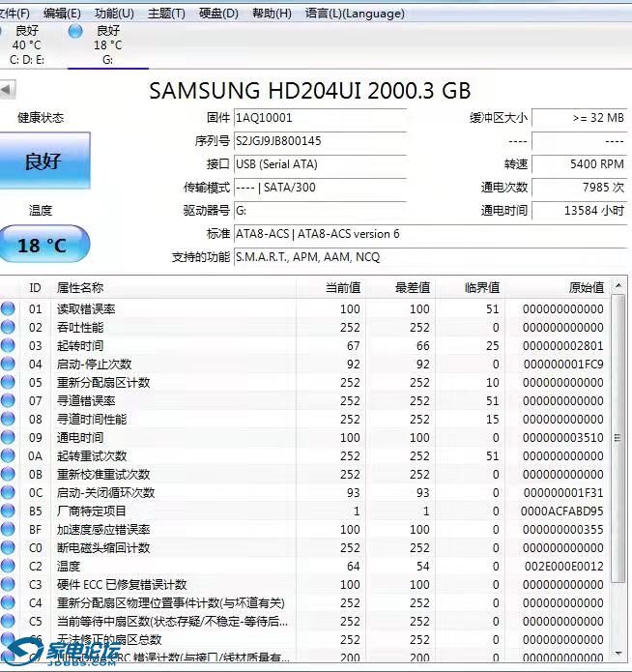Click the supported features field S.M.A.R.T., APM, AAM, NCQ
This screenshot has height=672, width=632.
[430, 257]
